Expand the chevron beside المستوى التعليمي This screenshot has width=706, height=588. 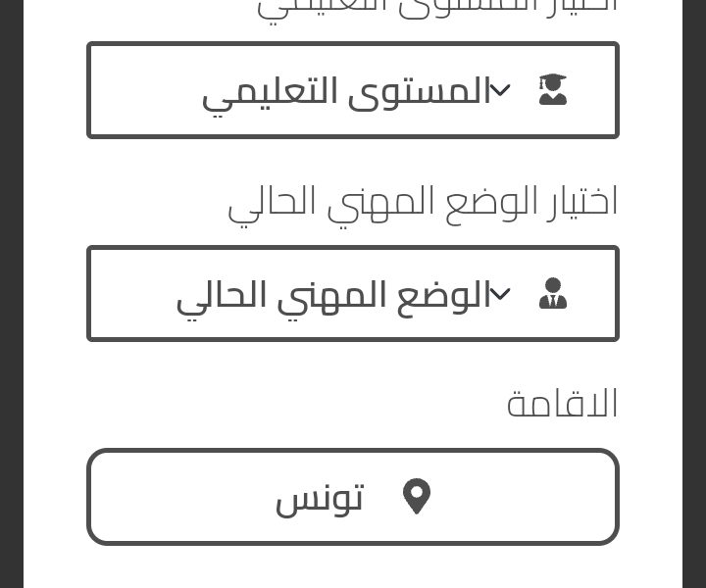500,90
